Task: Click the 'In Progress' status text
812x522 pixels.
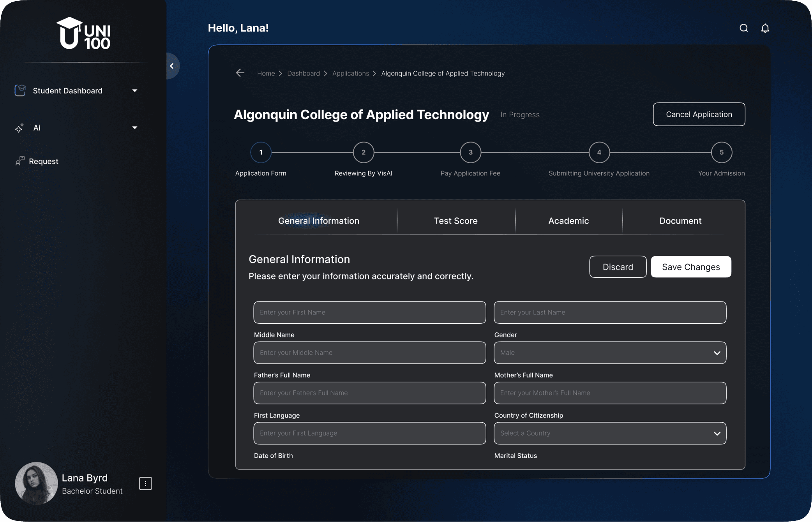Action: [x=520, y=115]
